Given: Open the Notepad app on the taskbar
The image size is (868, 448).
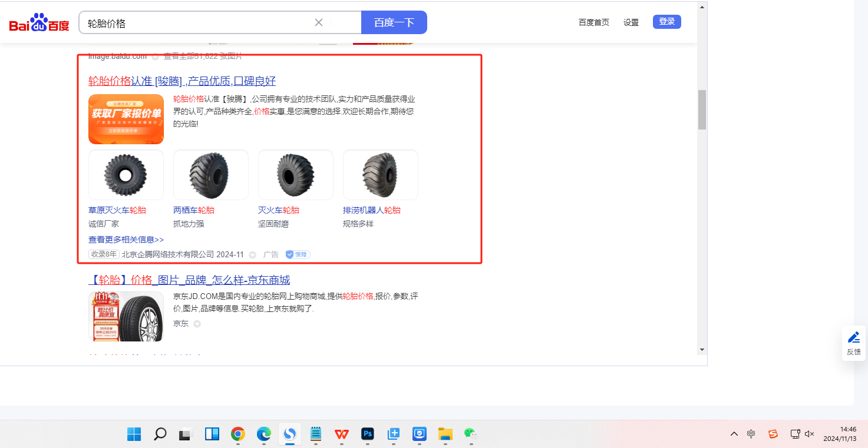Looking at the screenshot, I should [316, 434].
